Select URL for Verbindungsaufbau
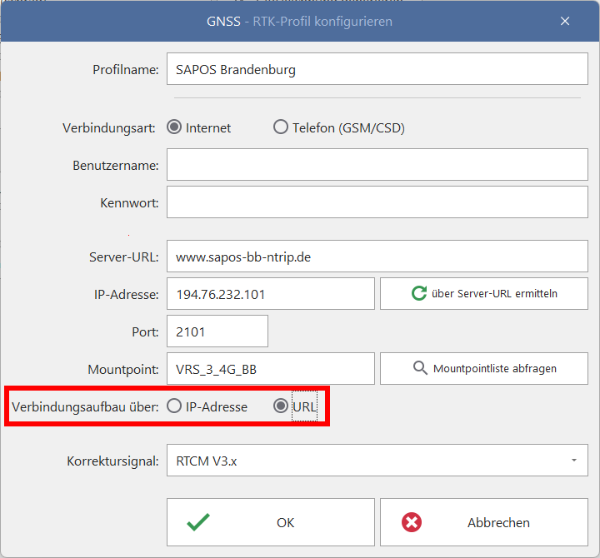 (x=280, y=406)
